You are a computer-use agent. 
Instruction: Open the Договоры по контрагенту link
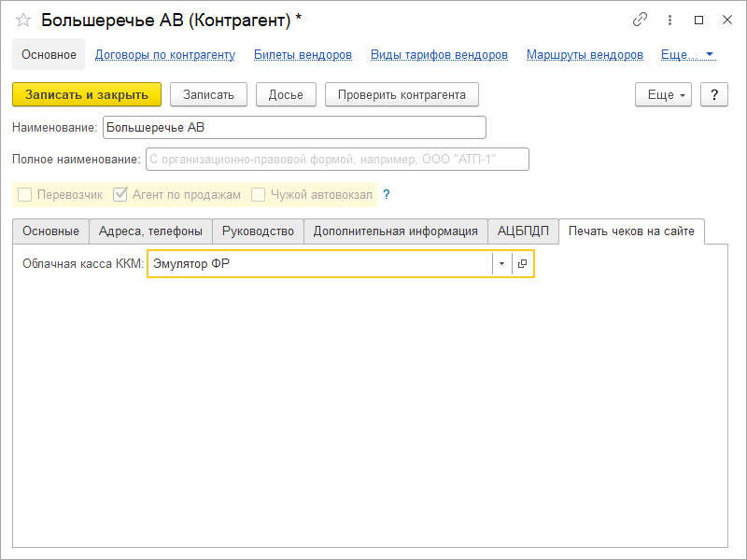[x=165, y=54]
